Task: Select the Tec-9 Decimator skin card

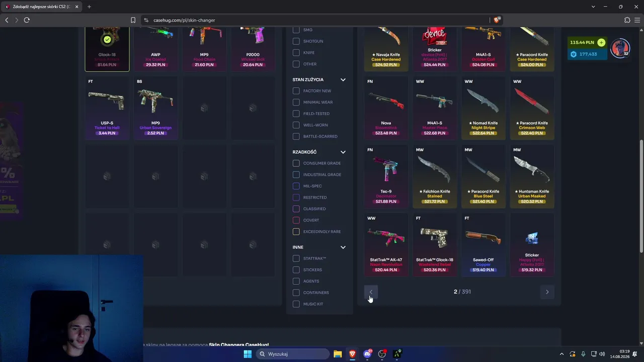Action: coord(386,176)
